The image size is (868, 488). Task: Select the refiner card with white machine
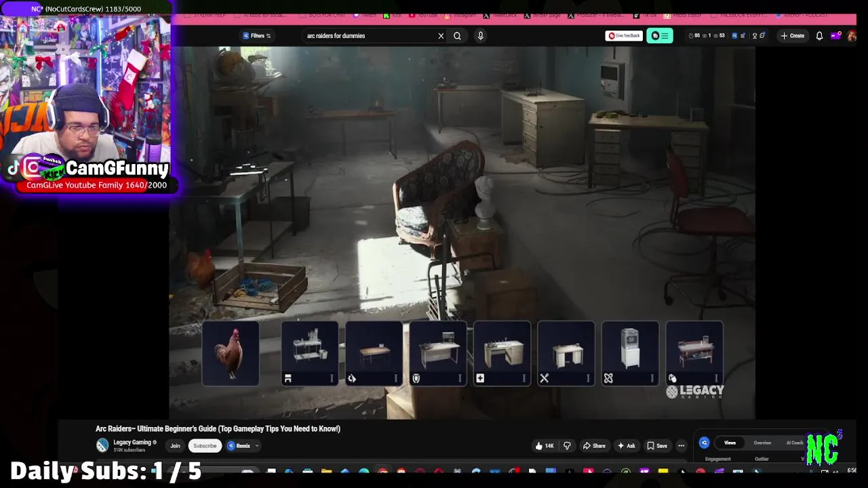tap(630, 354)
